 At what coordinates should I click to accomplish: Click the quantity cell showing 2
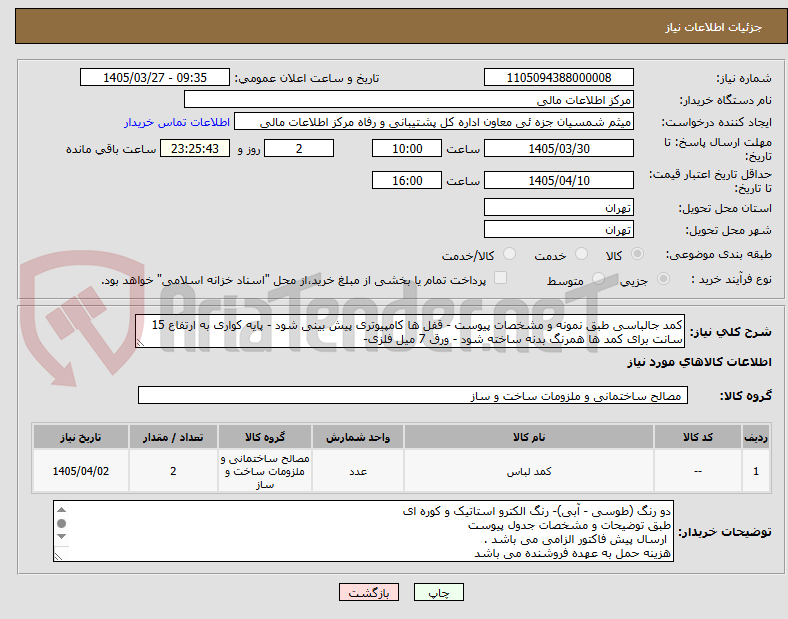pyautogui.click(x=173, y=471)
